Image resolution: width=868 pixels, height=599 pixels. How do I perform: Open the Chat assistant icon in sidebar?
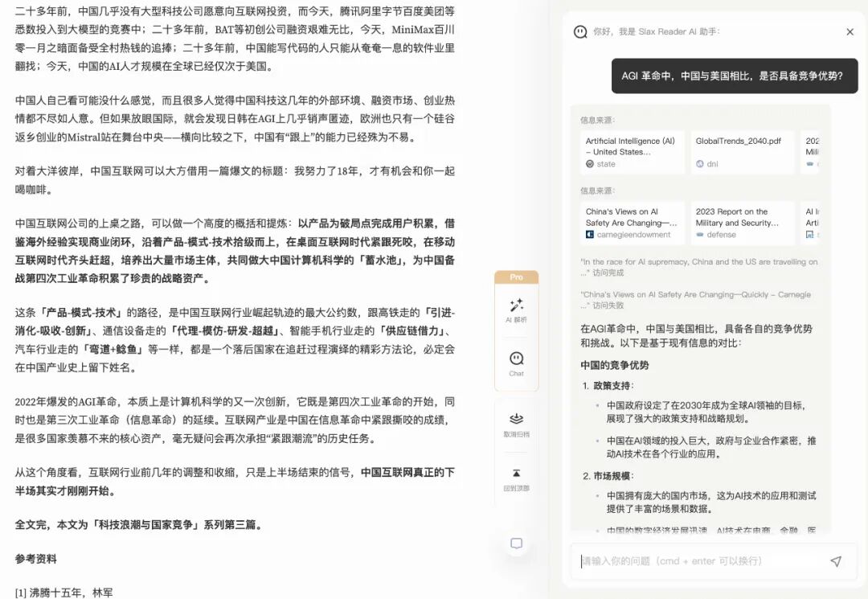click(516, 363)
